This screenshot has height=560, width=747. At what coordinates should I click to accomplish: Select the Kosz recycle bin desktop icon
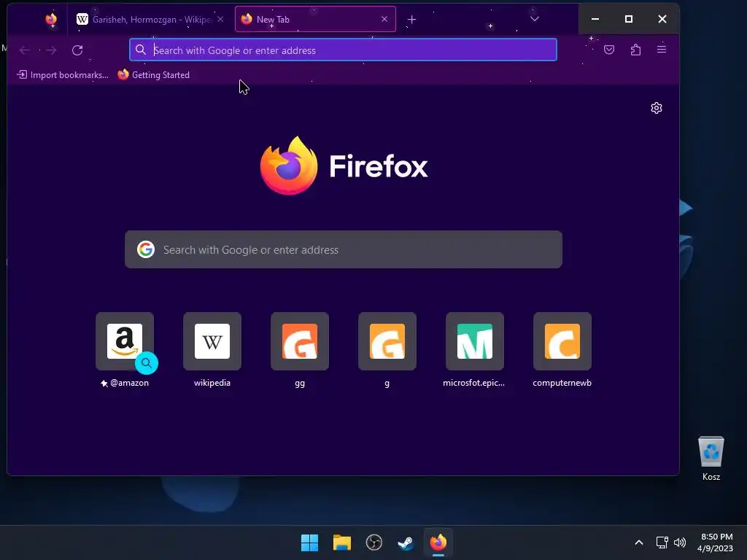(711, 458)
